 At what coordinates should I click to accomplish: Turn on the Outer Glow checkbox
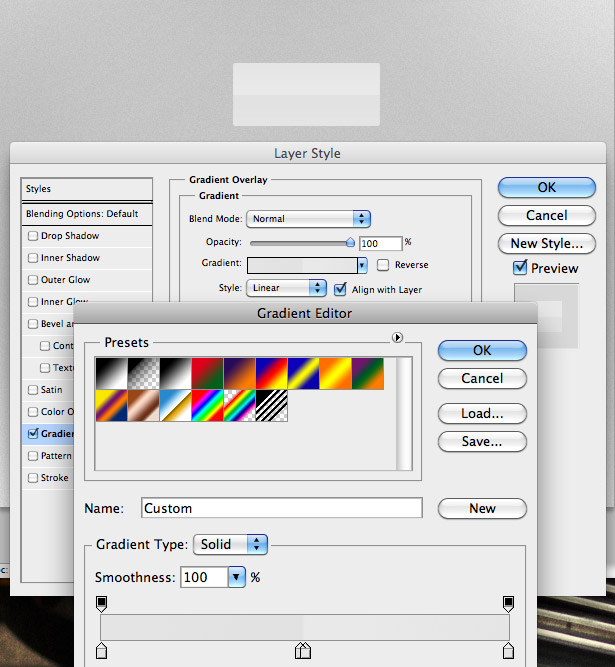tap(33, 280)
